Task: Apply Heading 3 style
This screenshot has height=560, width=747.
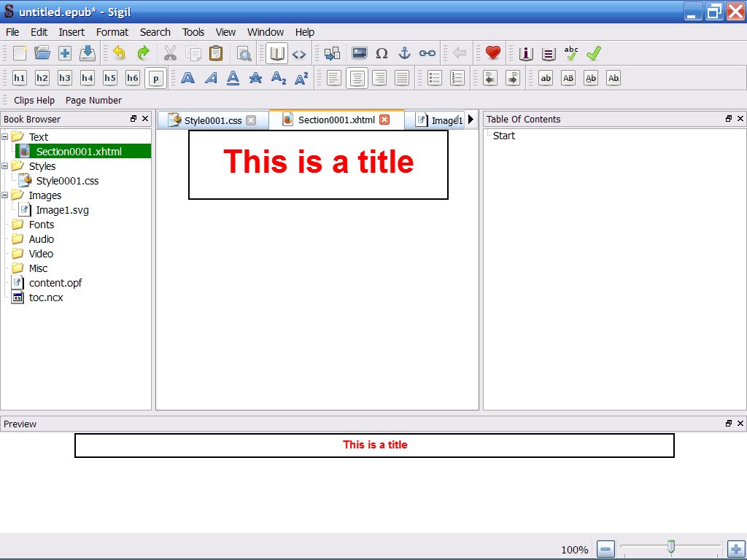Action: tap(65, 78)
